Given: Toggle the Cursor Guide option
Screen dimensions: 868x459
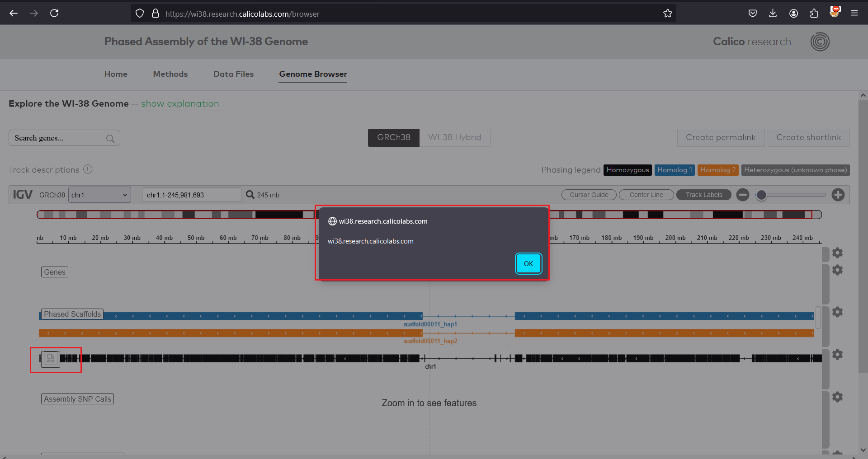Looking at the screenshot, I should pyautogui.click(x=589, y=195).
